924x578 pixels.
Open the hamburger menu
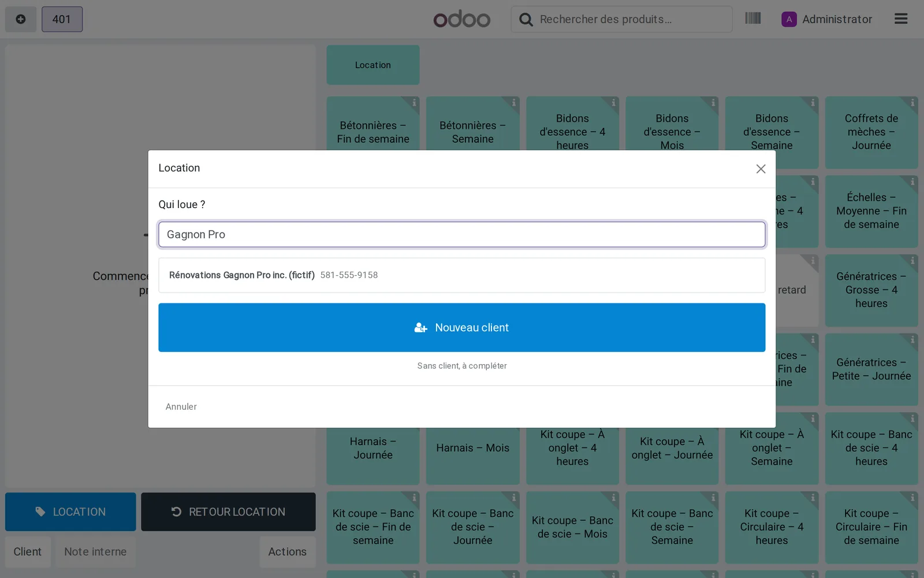click(x=901, y=19)
